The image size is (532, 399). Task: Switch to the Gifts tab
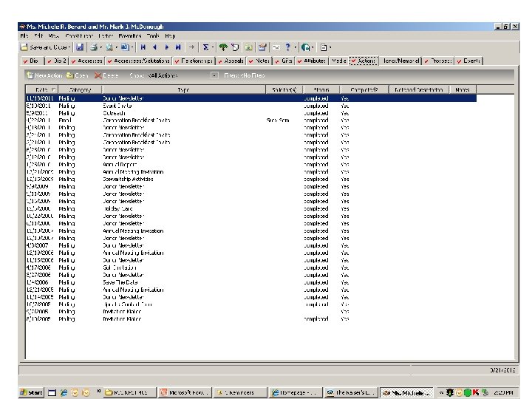coord(284,61)
